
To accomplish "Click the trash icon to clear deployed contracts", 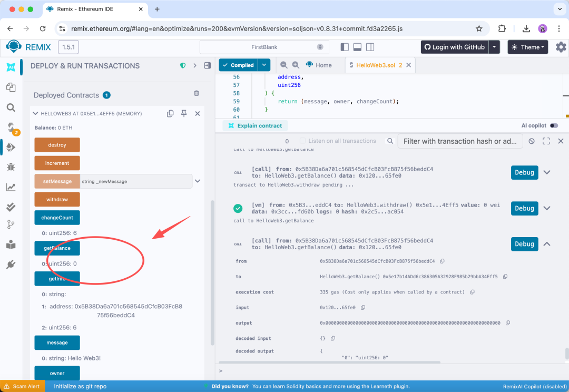I will (x=197, y=93).
